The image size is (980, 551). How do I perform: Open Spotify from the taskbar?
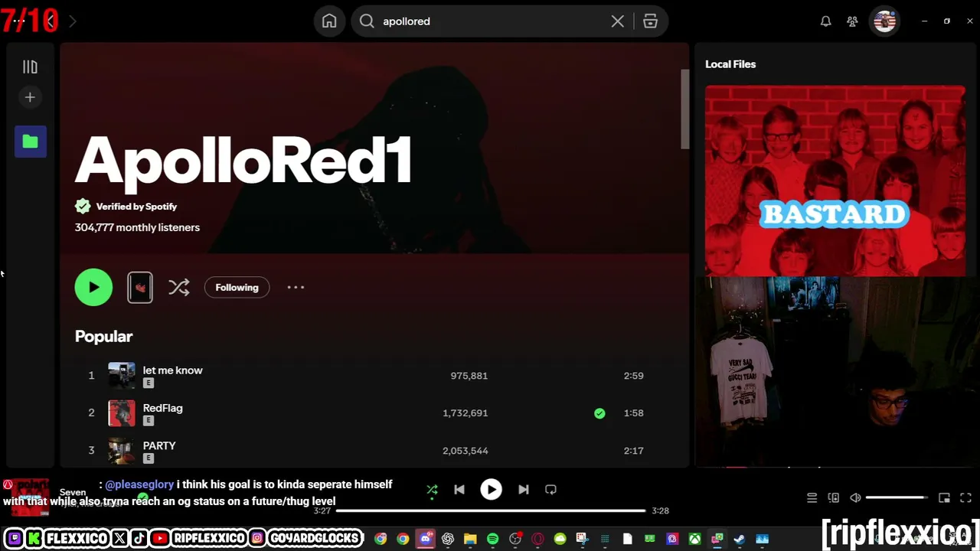[x=492, y=539]
